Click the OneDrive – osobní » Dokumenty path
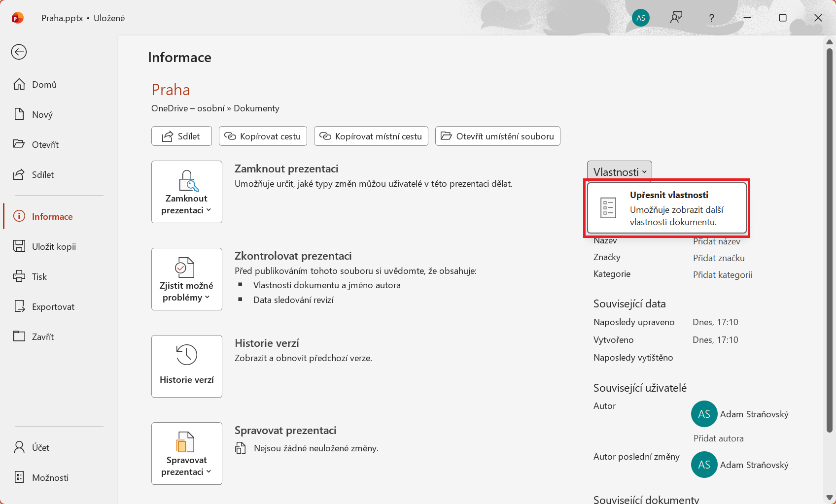This screenshot has height=504, width=836. click(215, 108)
